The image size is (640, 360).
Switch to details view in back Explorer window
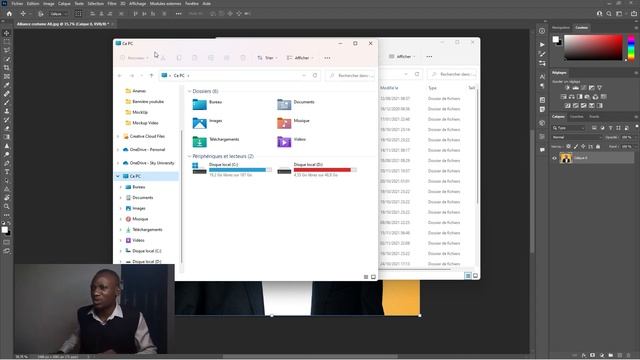[468, 276]
